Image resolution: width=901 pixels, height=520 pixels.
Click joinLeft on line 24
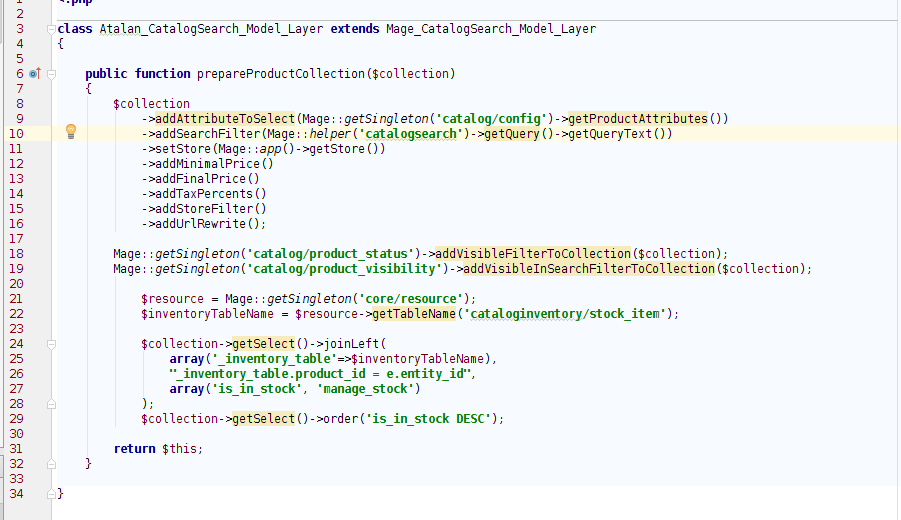click(x=351, y=343)
